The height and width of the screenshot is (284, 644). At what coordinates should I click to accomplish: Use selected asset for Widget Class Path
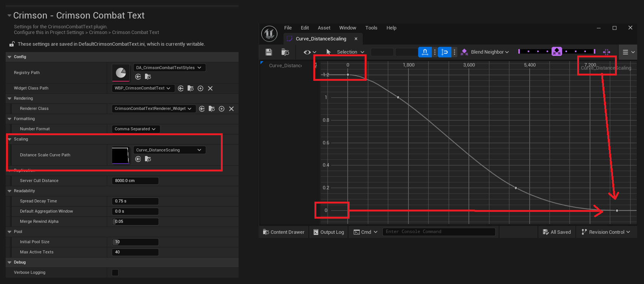[181, 88]
